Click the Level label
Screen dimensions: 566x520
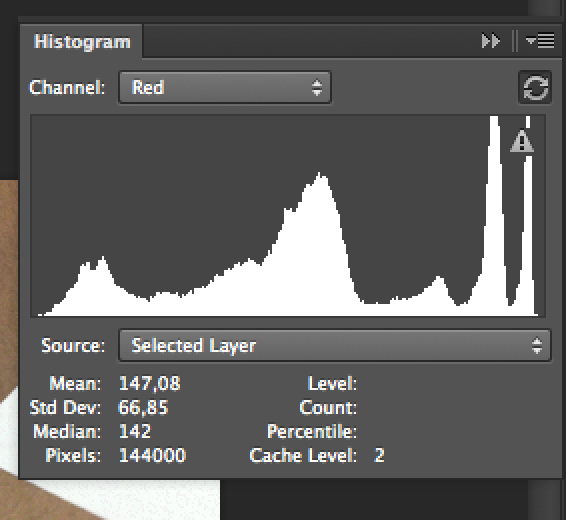(332, 383)
